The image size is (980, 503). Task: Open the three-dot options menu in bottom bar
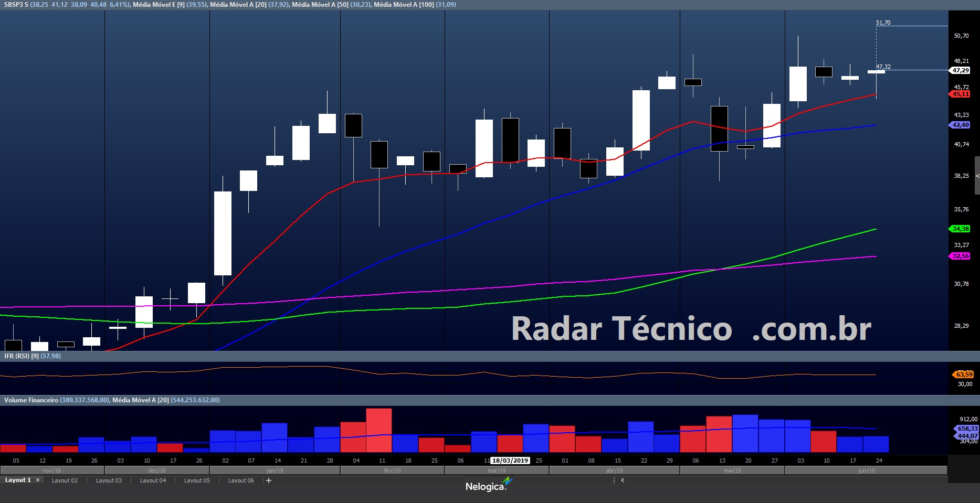pos(614,480)
